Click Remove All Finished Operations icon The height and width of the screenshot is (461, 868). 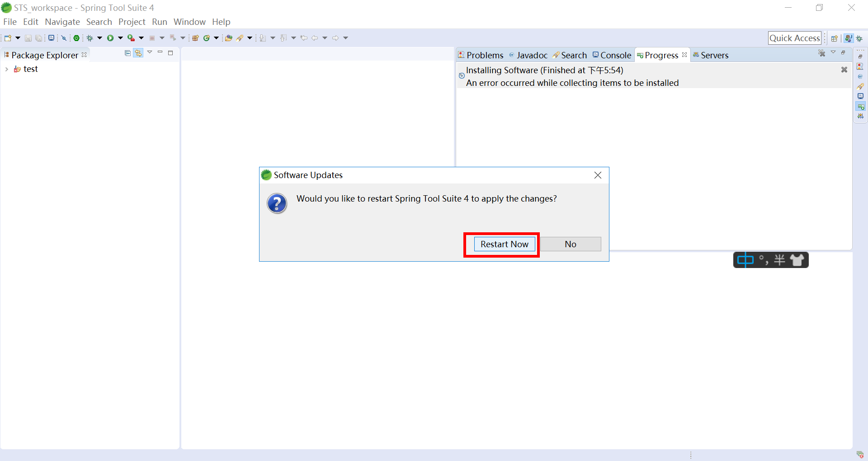822,53
